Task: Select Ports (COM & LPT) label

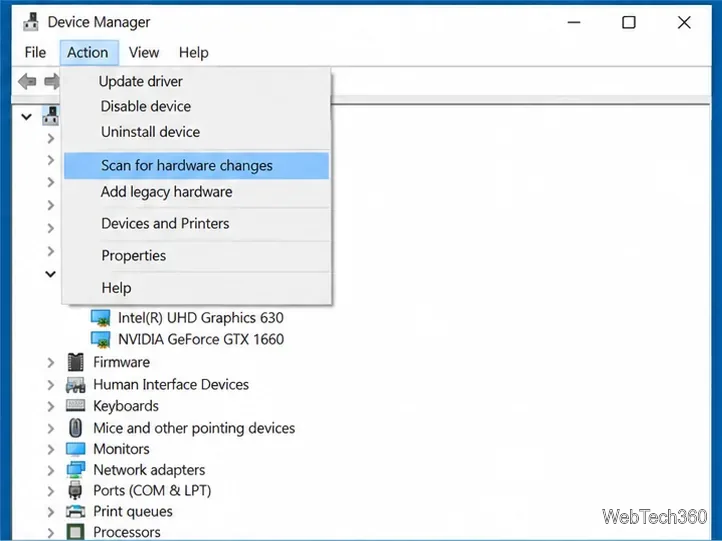Action: click(152, 491)
